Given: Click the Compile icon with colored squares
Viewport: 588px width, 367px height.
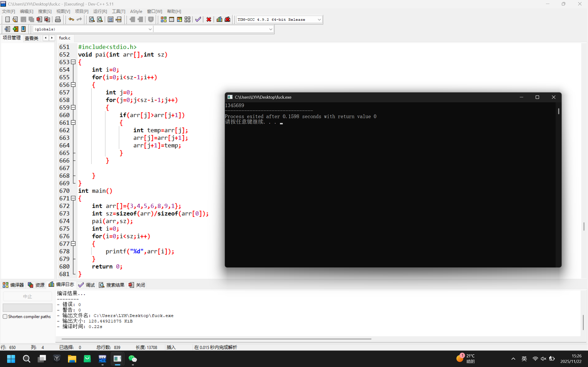Looking at the screenshot, I should [164, 19].
